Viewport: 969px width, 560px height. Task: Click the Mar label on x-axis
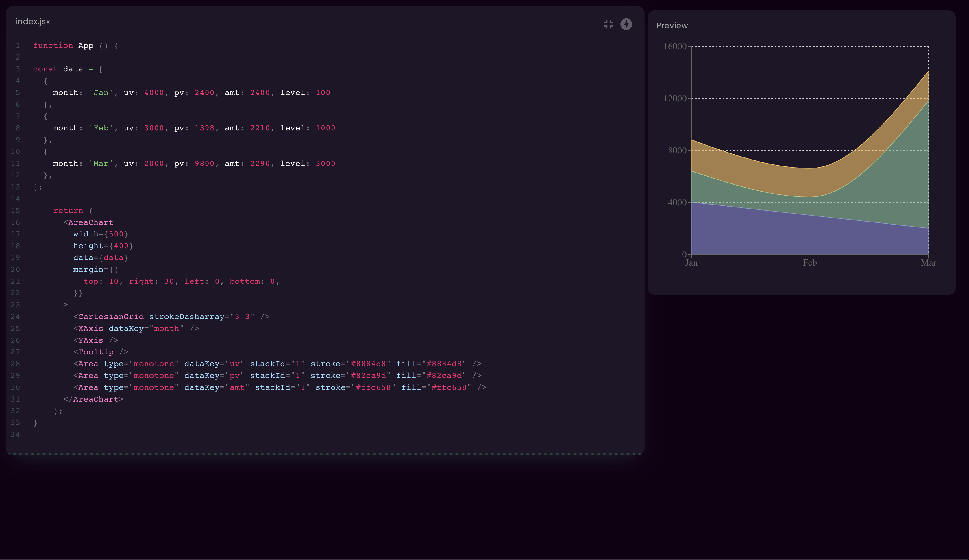point(928,263)
